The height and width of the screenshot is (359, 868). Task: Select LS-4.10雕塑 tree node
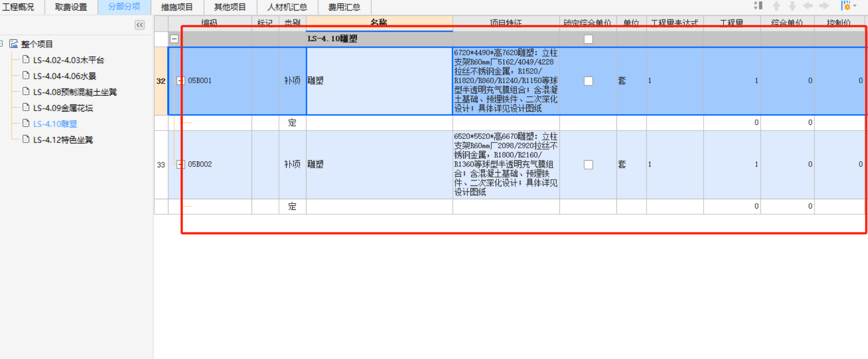(x=55, y=124)
